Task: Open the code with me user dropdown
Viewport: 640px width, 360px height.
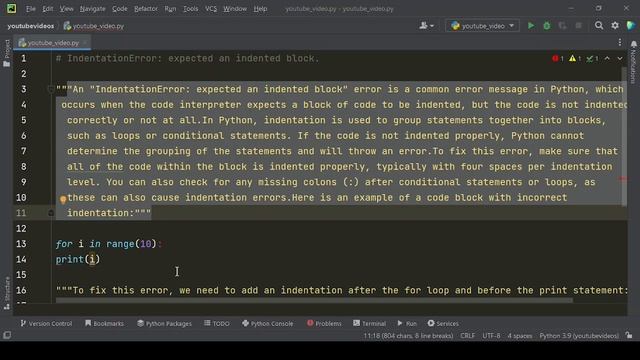Action: 427,26
